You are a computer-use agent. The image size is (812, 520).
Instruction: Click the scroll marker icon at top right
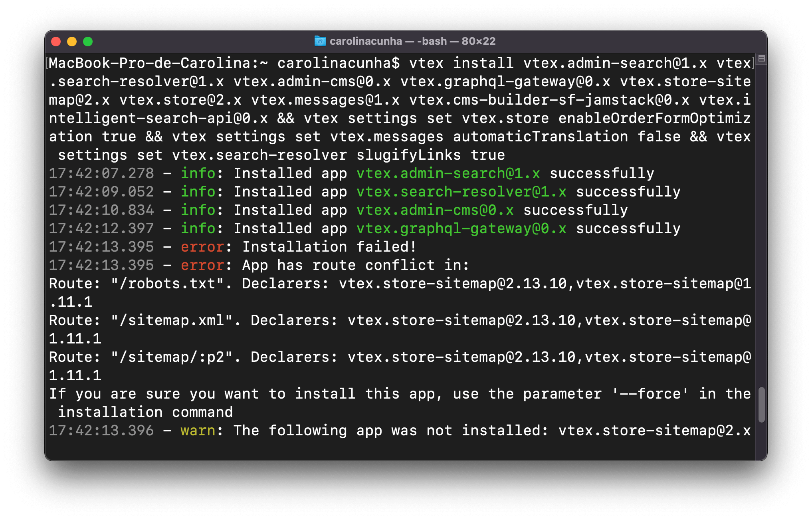pyautogui.click(x=761, y=59)
